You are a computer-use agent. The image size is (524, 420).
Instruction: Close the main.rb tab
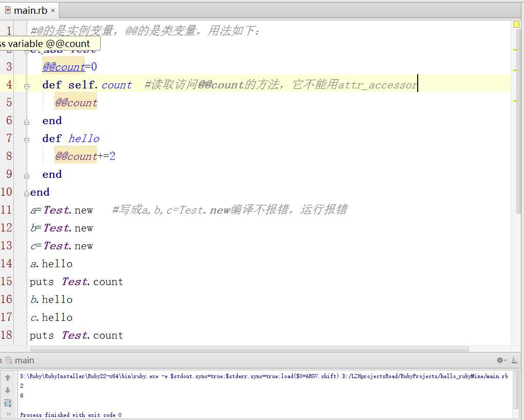53,11
